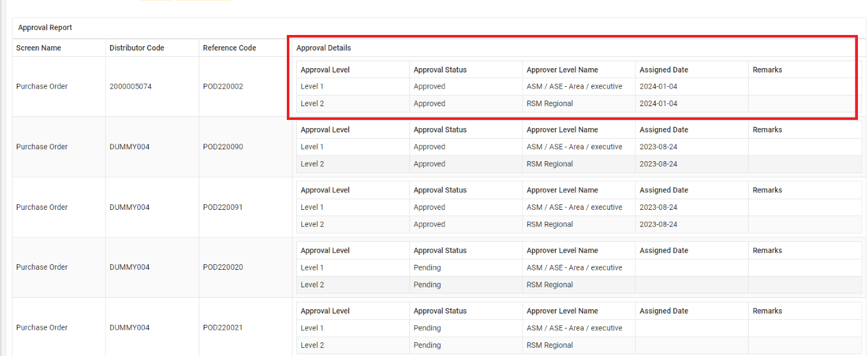Click Level 1 Approved status for POD220091
Screen dimensions: 868x356
pyautogui.click(x=429, y=207)
